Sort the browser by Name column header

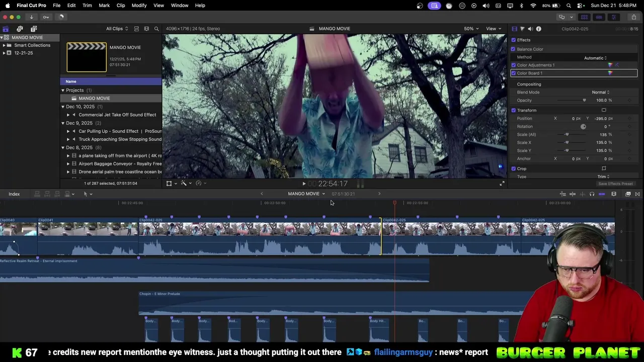point(111,81)
